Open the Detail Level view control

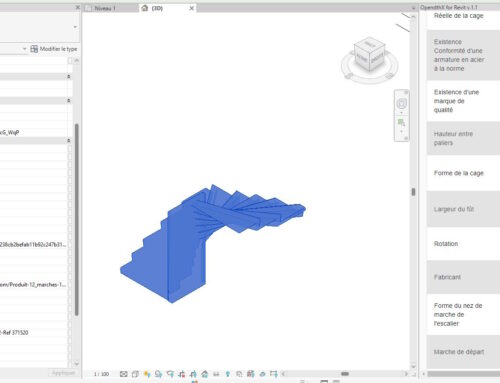click(x=124, y=374)
